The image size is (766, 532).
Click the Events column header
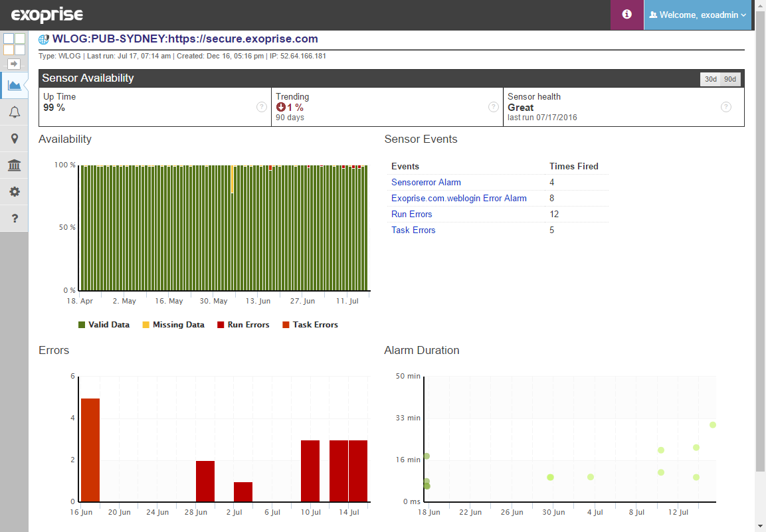click(405, 167)
